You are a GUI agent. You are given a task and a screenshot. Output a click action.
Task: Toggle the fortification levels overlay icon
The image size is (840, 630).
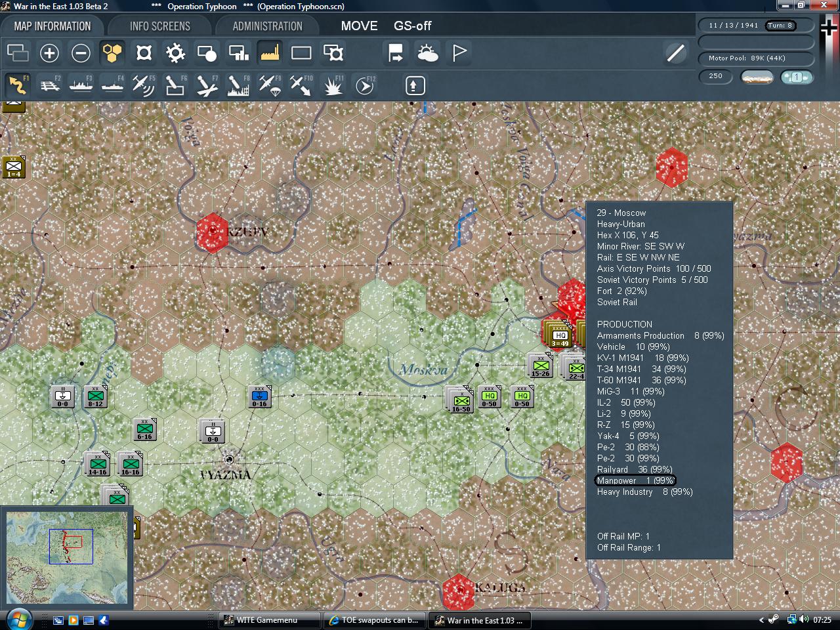pos(144,52)
